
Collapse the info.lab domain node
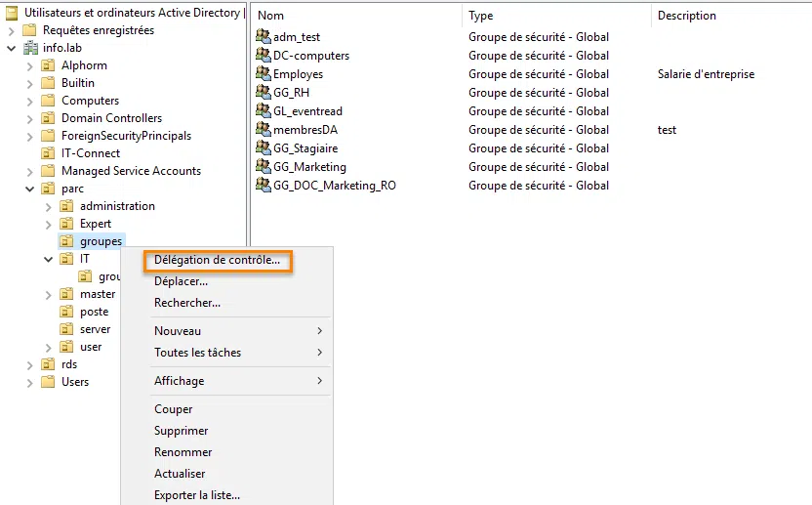point(12,48)
